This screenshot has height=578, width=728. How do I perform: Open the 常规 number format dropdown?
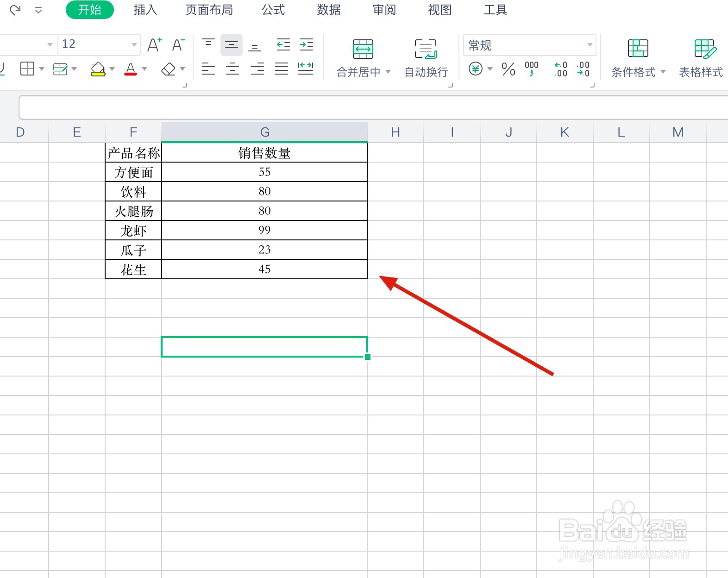click(x=529, y=45)
